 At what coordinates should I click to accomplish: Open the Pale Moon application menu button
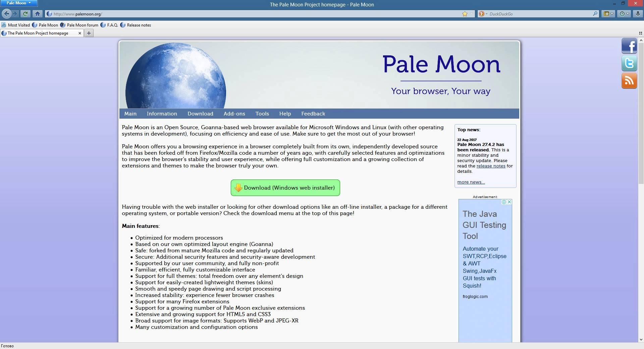(x=19, y=3)
